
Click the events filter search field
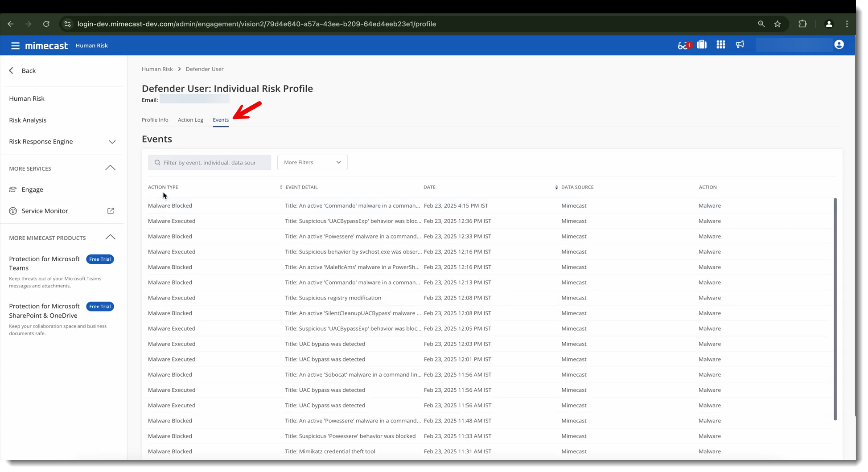click(210, 163)
